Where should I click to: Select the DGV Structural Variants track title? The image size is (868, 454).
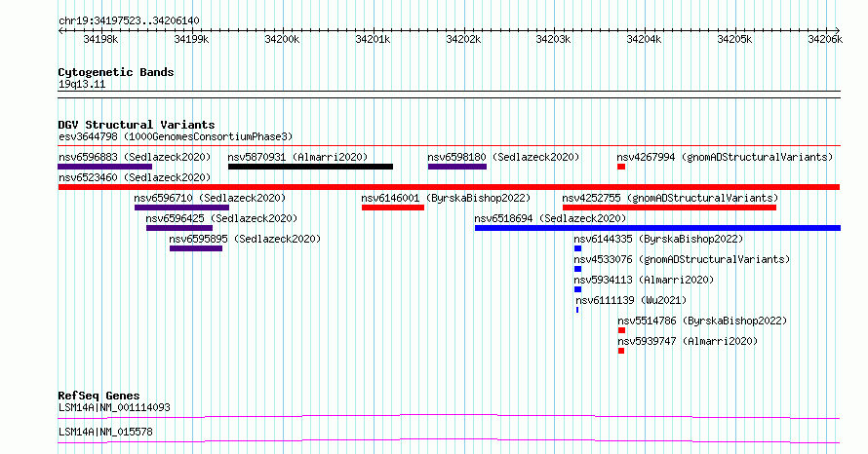[x=137, y=125]
